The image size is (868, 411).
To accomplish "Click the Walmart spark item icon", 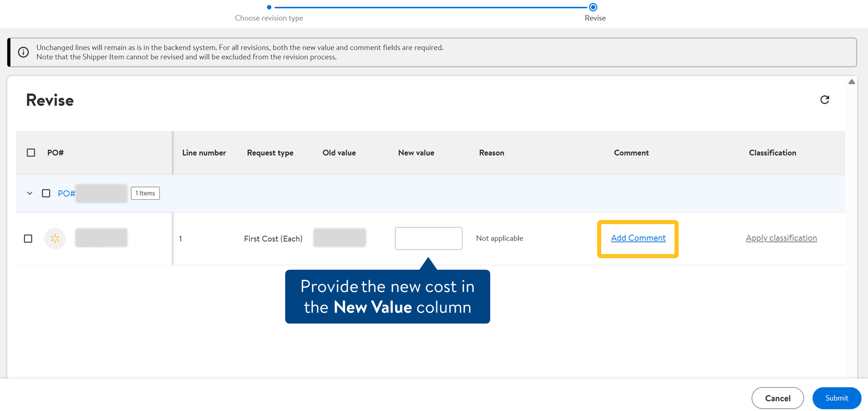I will (x=55, y=238).
